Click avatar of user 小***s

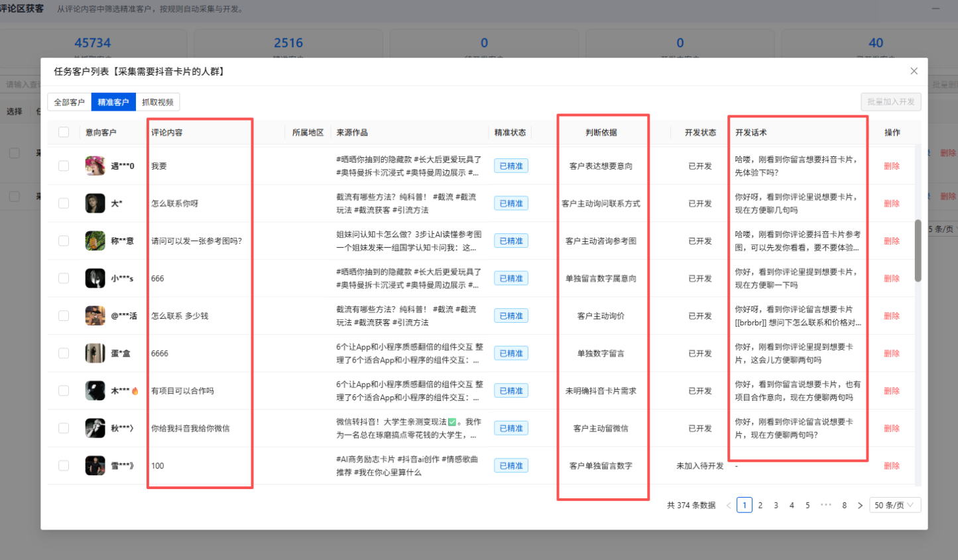95,278
